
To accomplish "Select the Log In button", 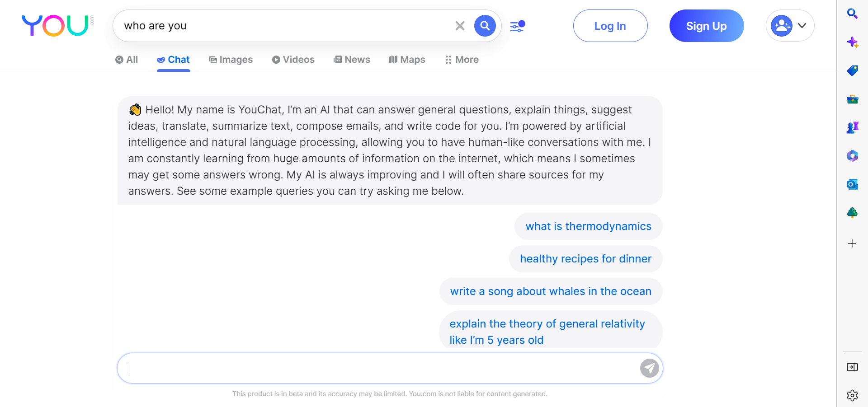I will tap(610, 26).
